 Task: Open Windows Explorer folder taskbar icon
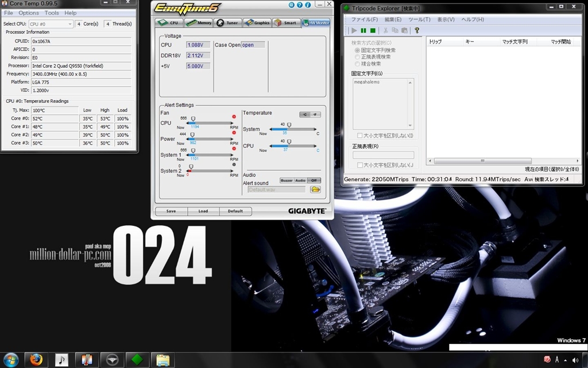pyautogui.click(x=163, y=360)
